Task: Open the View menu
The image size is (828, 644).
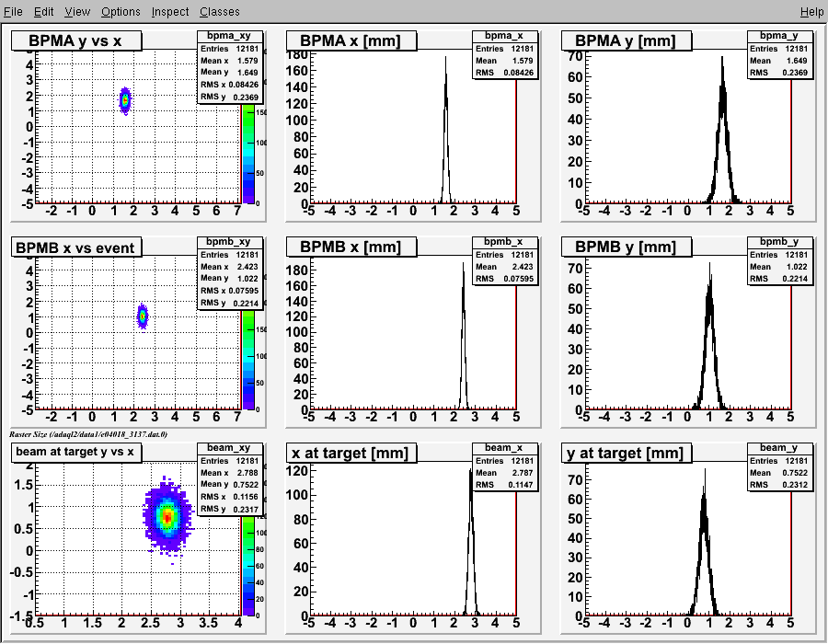Action: [77, 12]
